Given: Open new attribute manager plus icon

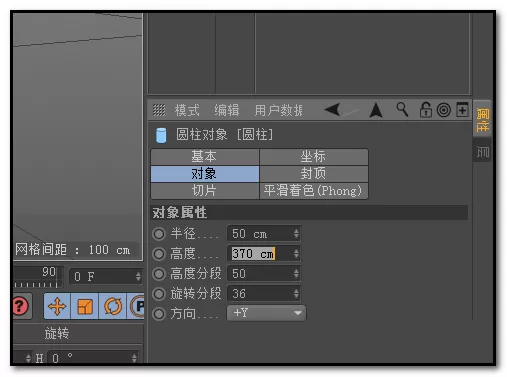Looking at the screenshot, I should click(x=462, y=110).
